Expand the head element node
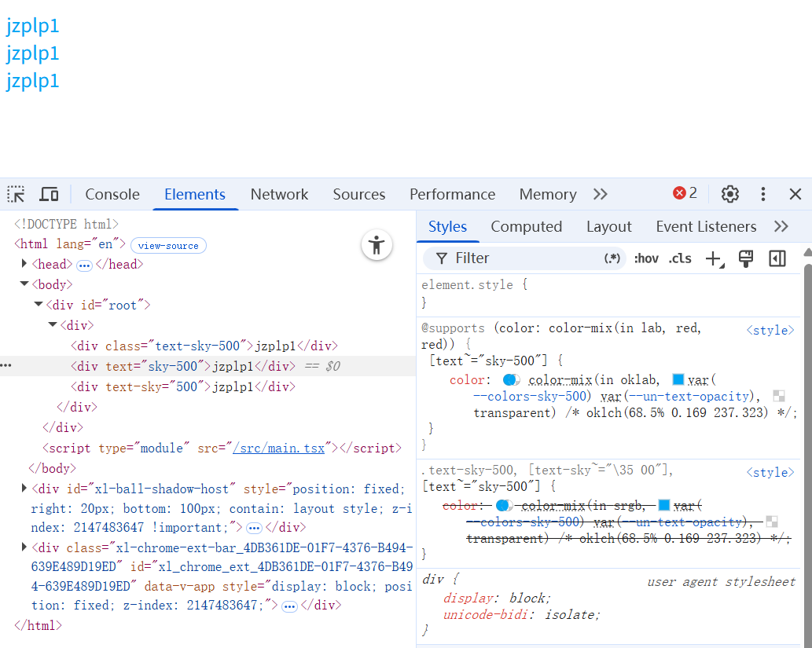 coord(24,263)
